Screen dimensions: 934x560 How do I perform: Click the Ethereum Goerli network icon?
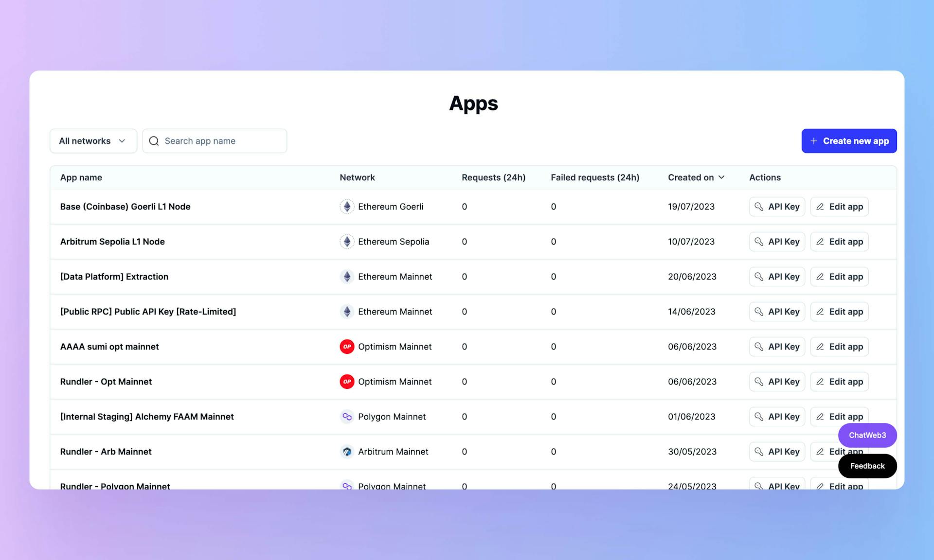[x=347, y=207]
